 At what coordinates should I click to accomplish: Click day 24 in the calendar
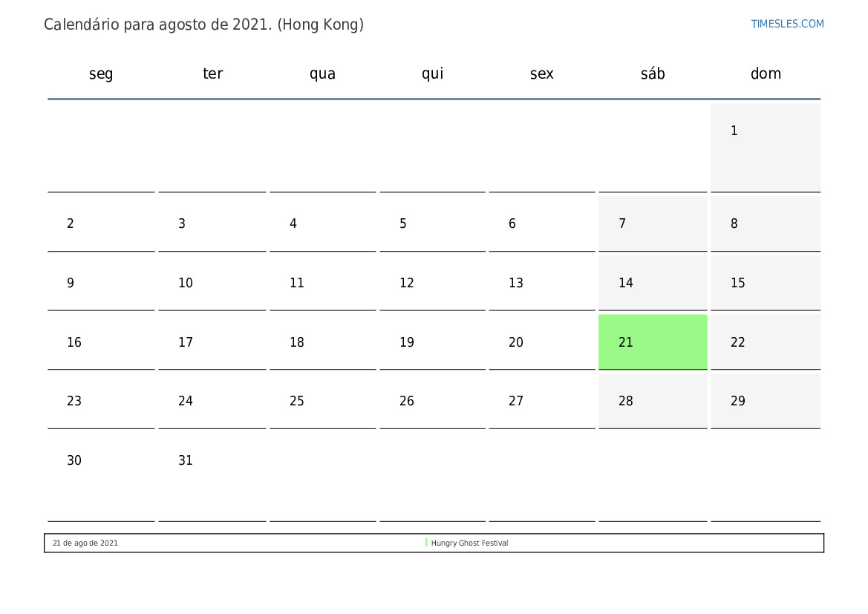[x=212, y=402]
